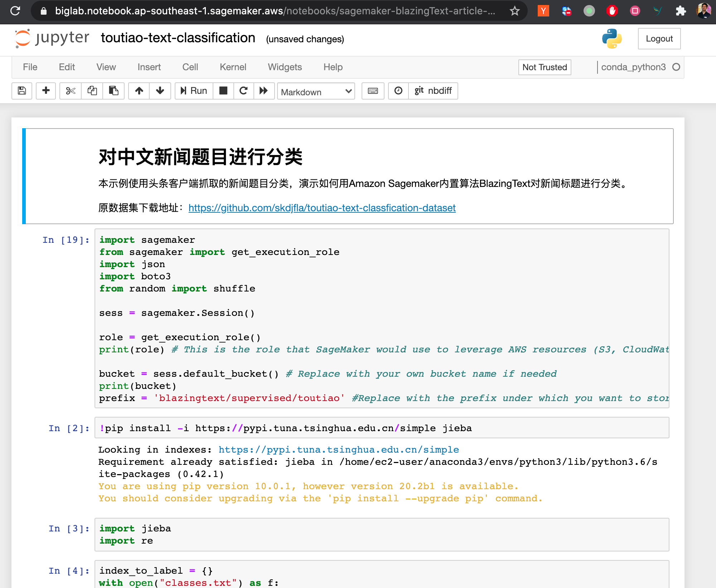Open the Kernel menu
Viewport: 716px width, 588px height.
click(x=233, y=67)
